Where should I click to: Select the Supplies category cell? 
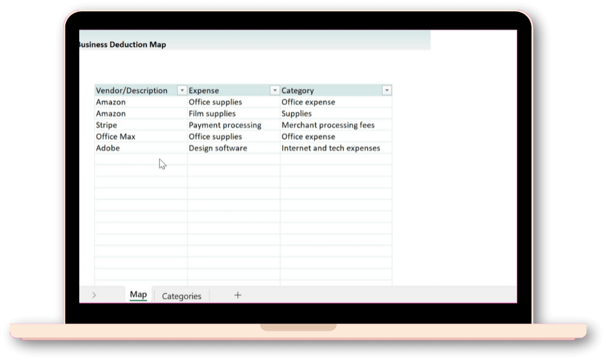336,114
